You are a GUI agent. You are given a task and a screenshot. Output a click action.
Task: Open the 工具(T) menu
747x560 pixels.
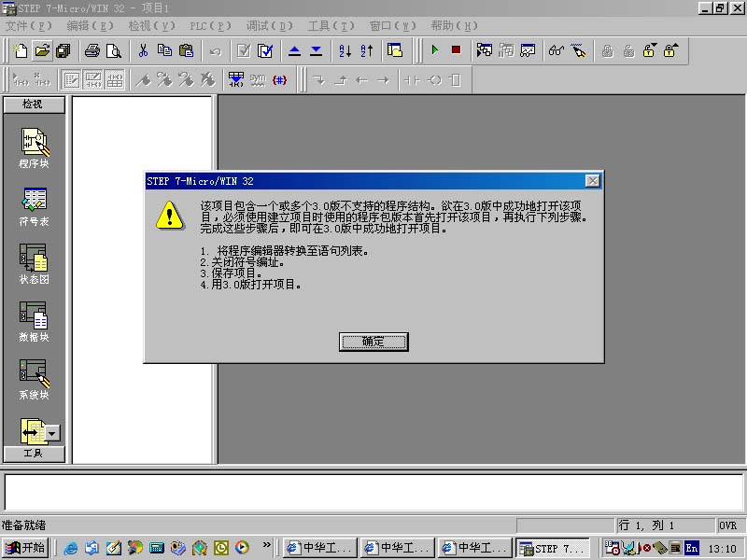pos(331,26)
